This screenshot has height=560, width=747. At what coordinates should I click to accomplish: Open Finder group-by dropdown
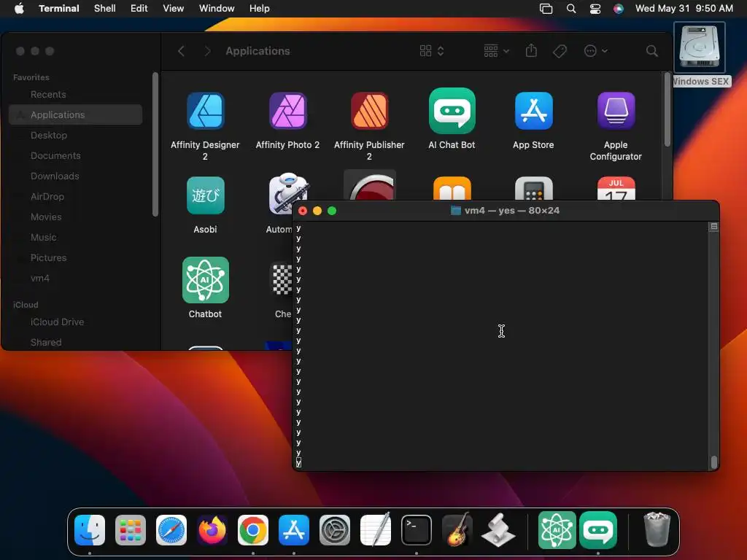tap(496, 51)
